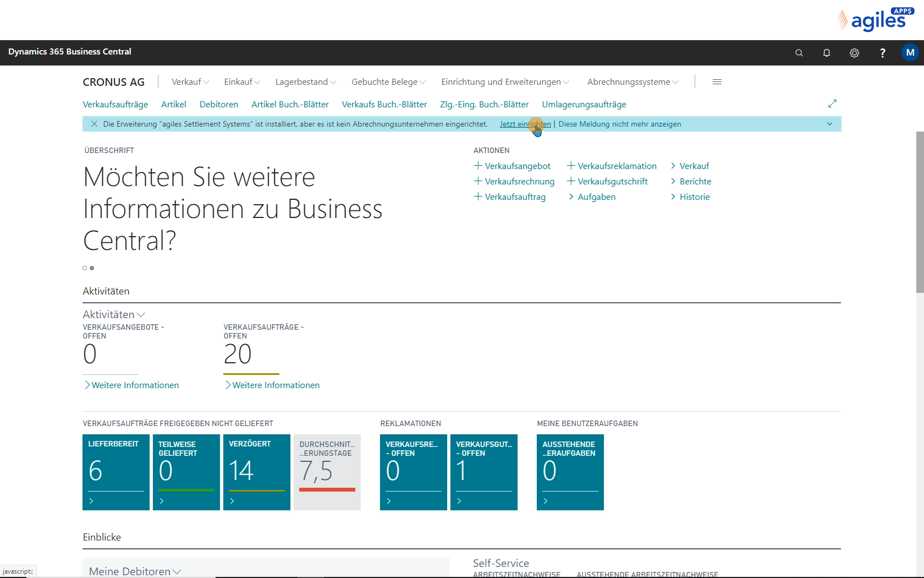Image resolution: width=924 pixels, height=578 pixels.
Task: Open the Verkauf action group
Action: [x=690, y=166]
